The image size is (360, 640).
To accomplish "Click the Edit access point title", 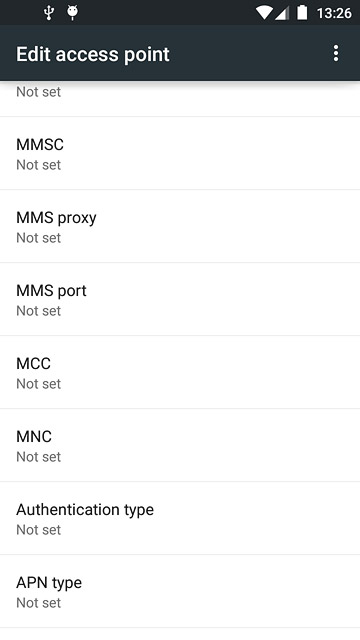I will [93, 54].
